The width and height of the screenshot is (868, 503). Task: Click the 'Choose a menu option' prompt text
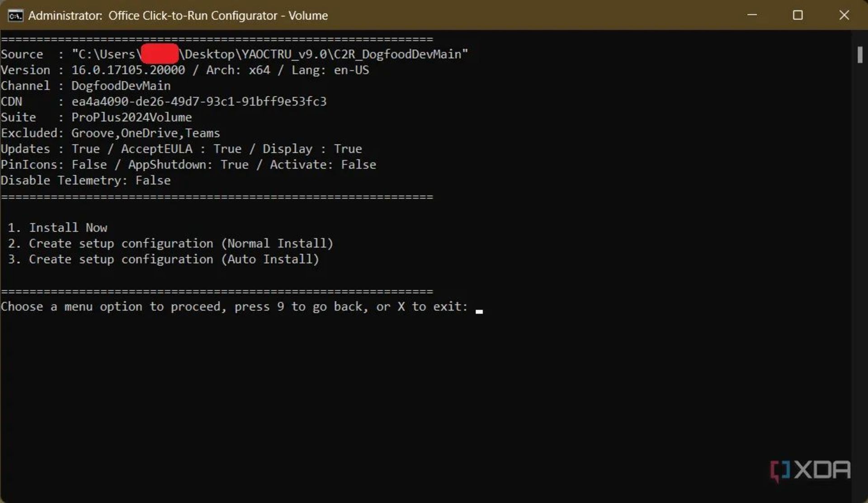click(234, 307)
